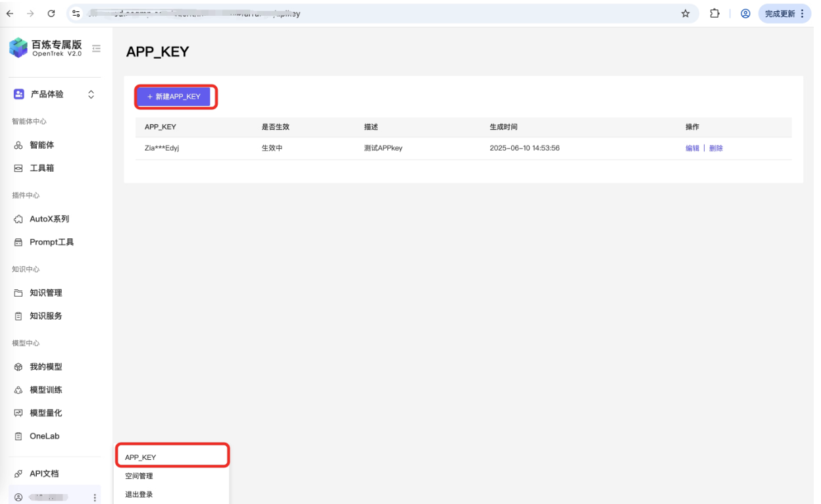The image size is (821, 504).
Task: Click the 知识服务 document icon
Action: tap(18, 316)
